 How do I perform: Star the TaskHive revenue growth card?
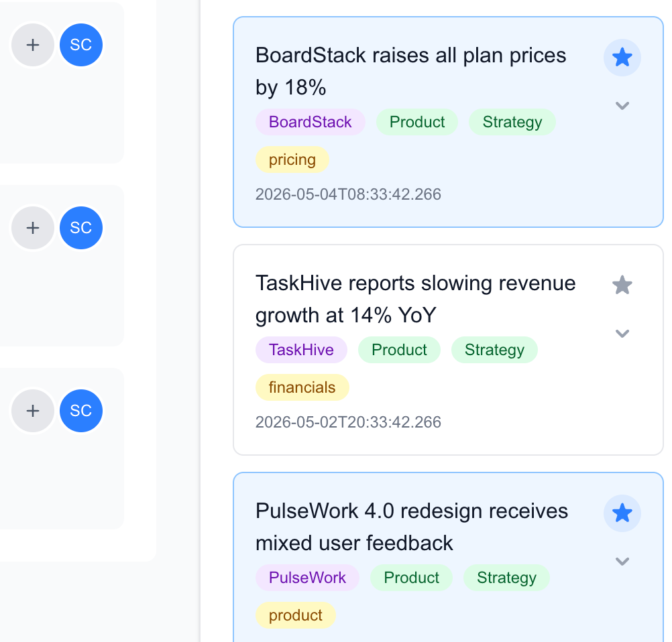coord(622,285)
